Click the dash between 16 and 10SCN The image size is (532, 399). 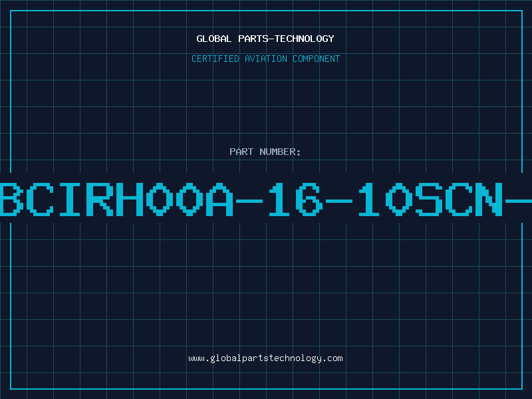pyautogui.click(x=339, y=201)
